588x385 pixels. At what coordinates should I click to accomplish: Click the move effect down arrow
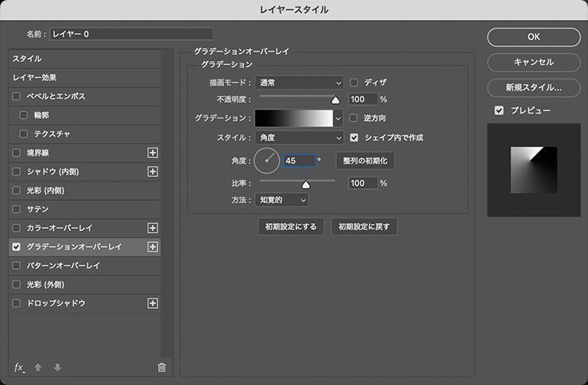[x=56, y=367]
